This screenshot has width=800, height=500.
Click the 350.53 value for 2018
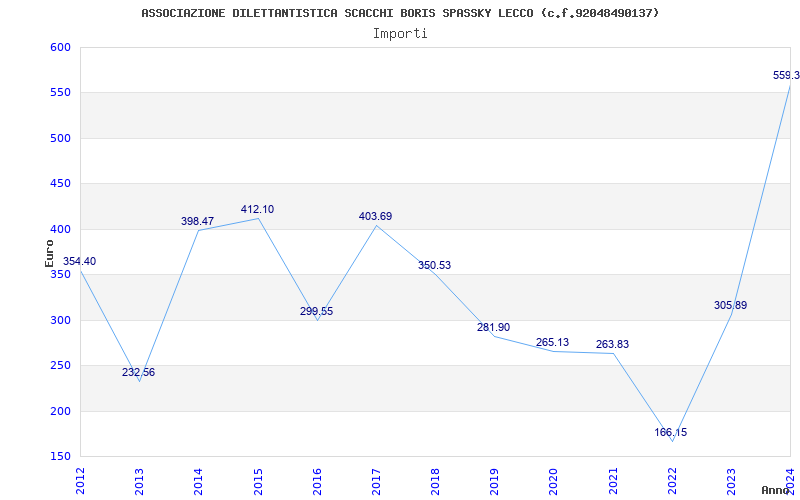pyautogui.click(x=435, y=265)
